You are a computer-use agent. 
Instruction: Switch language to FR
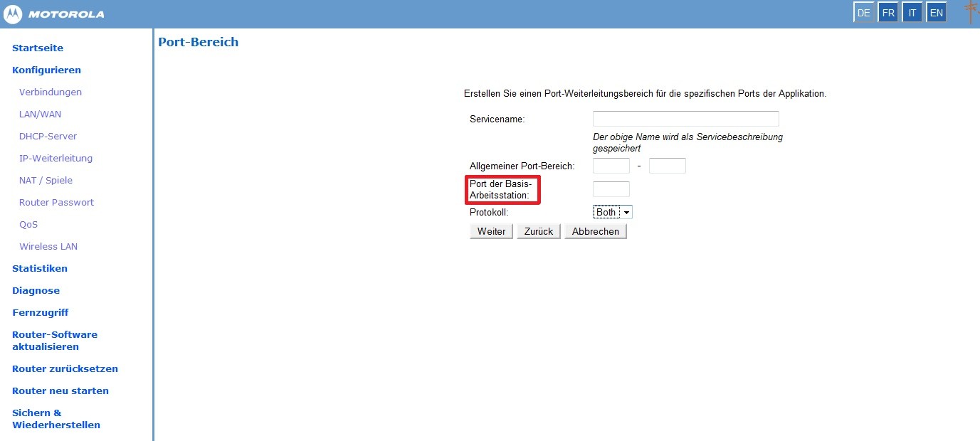click(x=888, y=13)
